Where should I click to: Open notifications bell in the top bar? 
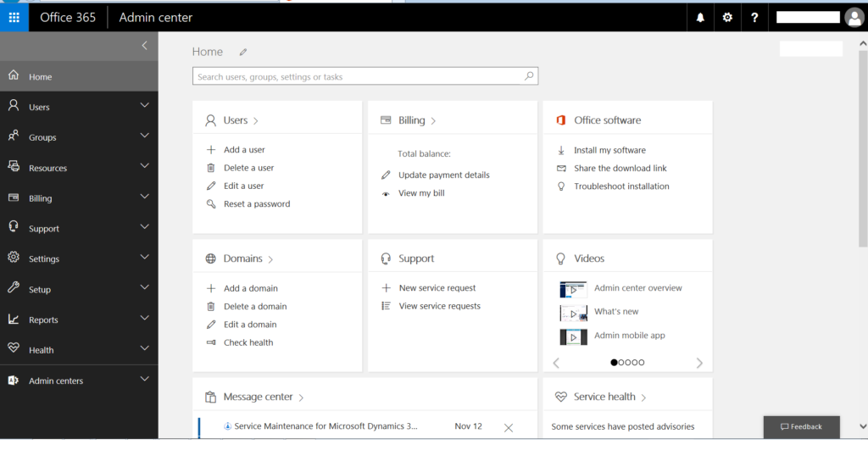click(x=700, y=18)
